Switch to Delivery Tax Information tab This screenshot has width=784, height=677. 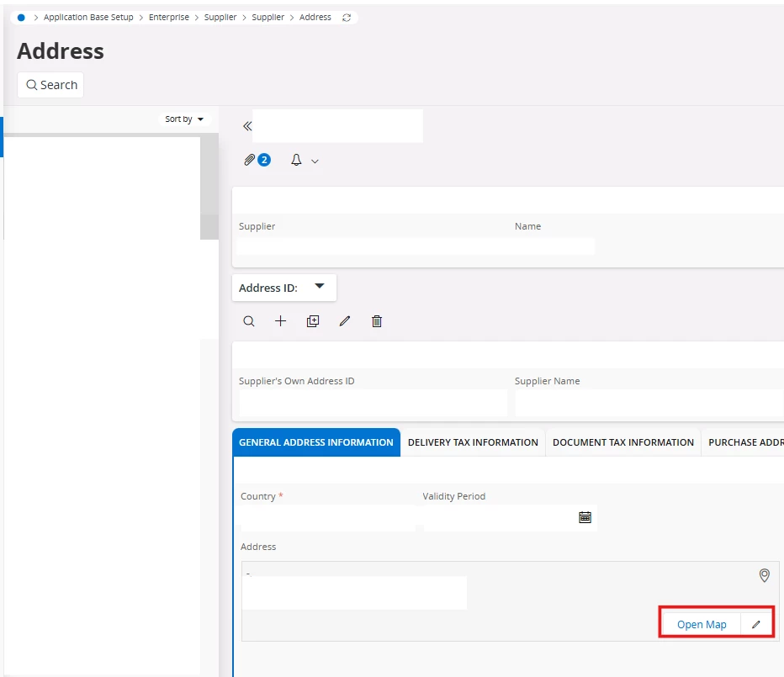point(473,442)
